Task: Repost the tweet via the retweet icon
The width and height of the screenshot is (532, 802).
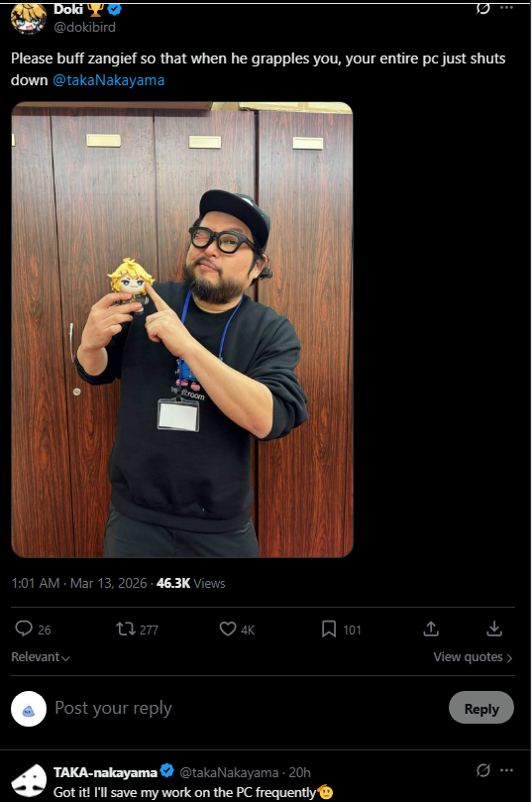Action: pos(125,629)
